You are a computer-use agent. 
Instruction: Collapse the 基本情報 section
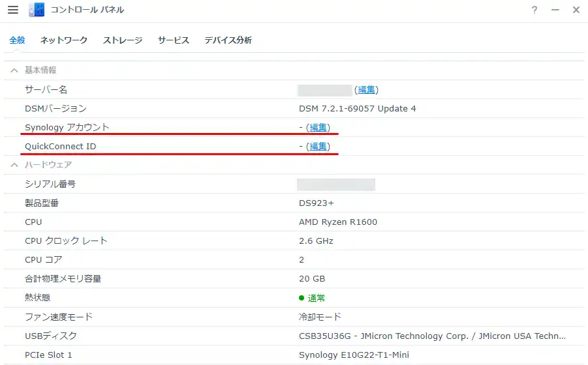tap(14, 70)
